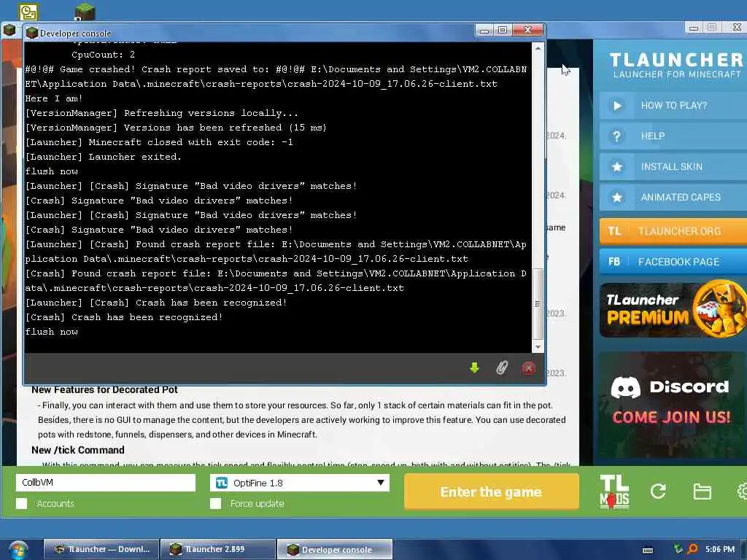
Task: Open HELP sidebar item
Action: pyautogui.click(x=673, y=136)
